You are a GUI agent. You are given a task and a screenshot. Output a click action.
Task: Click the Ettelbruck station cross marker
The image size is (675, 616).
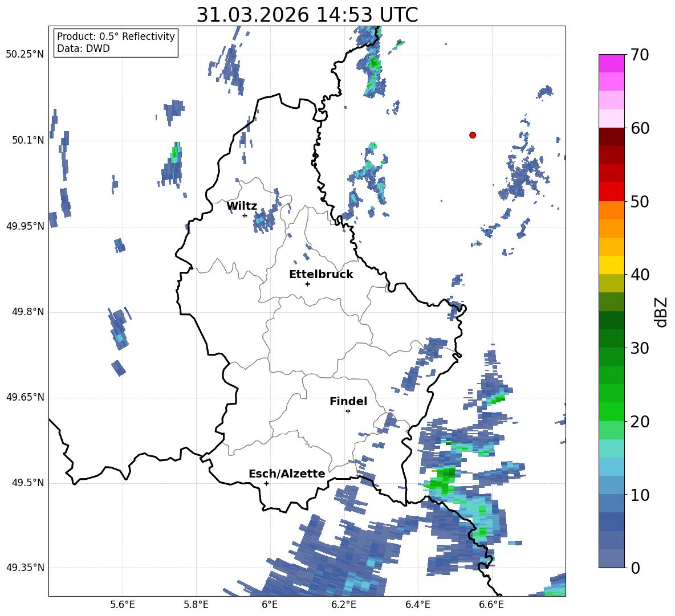307,284
